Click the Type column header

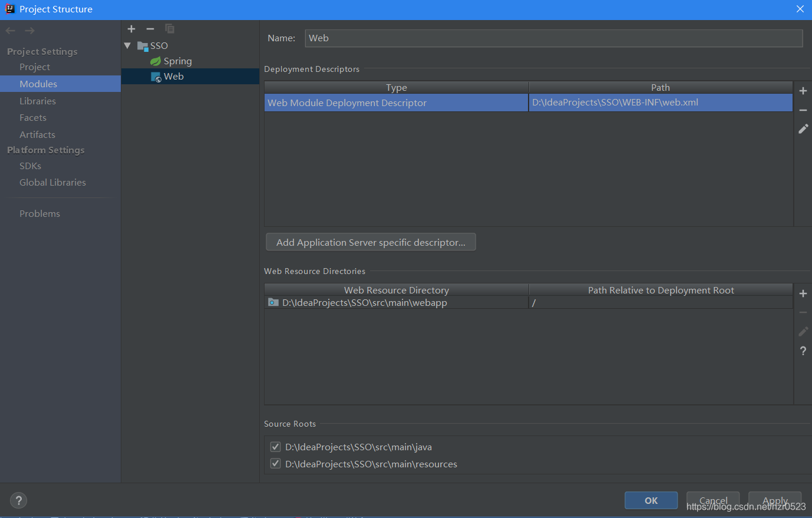tap(397, 88)
